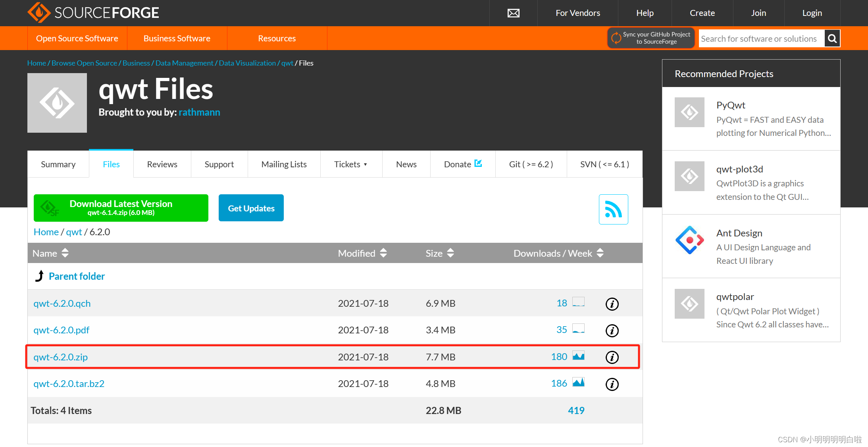Open the RSS feed icon
The height and width of the screenshot is (447, 868).
click(x=613, y=209)
